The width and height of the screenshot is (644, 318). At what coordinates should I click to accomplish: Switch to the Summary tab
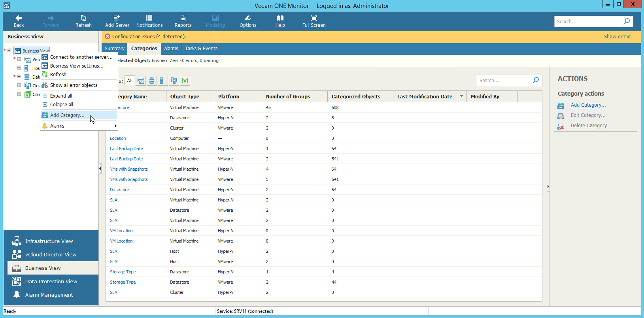(115, 49)
